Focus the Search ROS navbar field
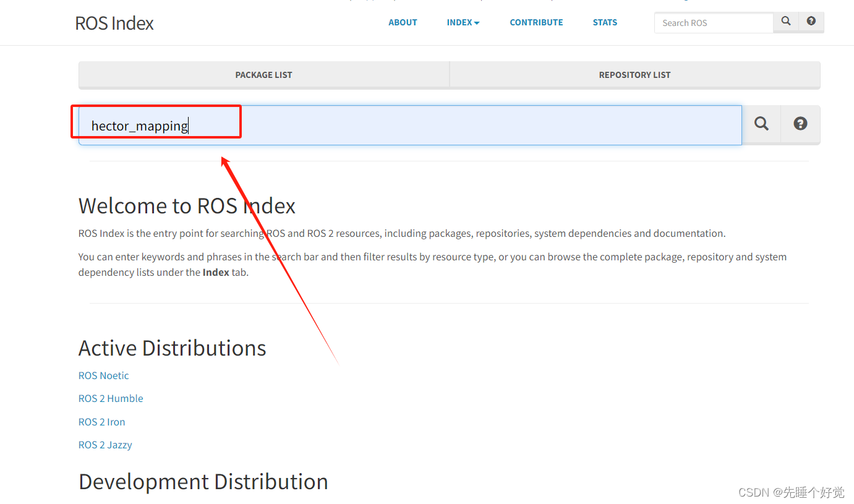The width and height of the screenshot is (854, 504). (714, 23)
